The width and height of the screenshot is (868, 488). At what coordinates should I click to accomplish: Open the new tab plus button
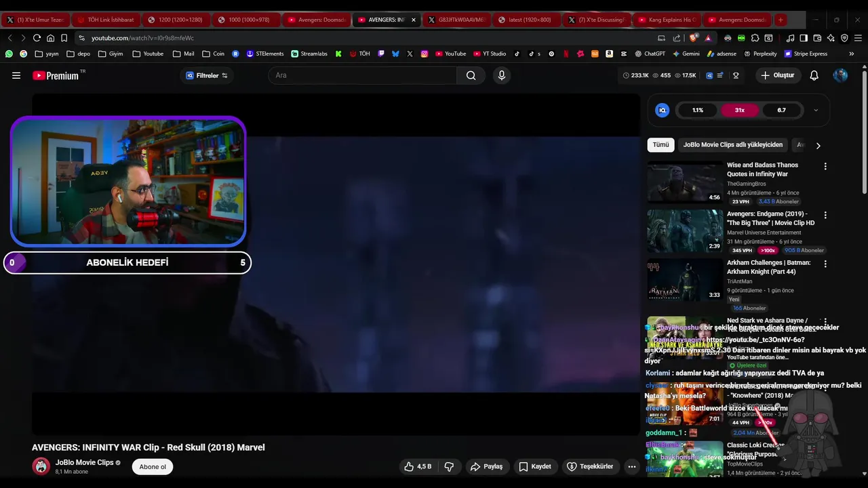point(781,20)
